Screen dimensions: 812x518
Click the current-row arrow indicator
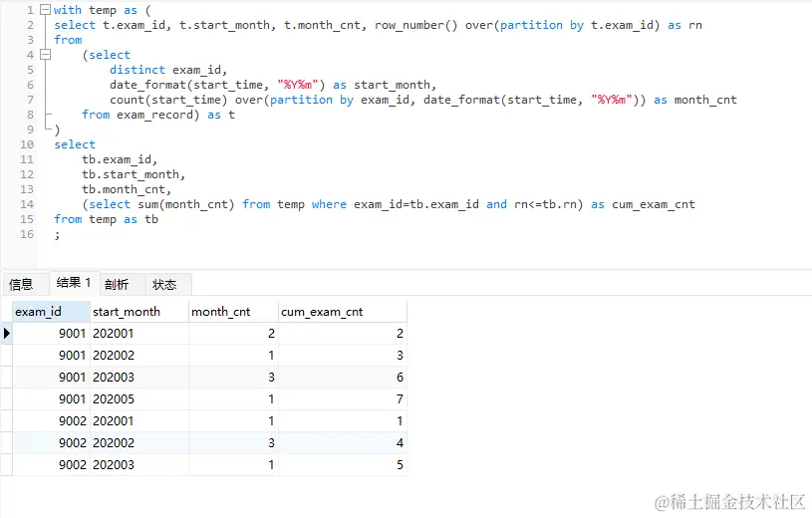coord(7,333)
